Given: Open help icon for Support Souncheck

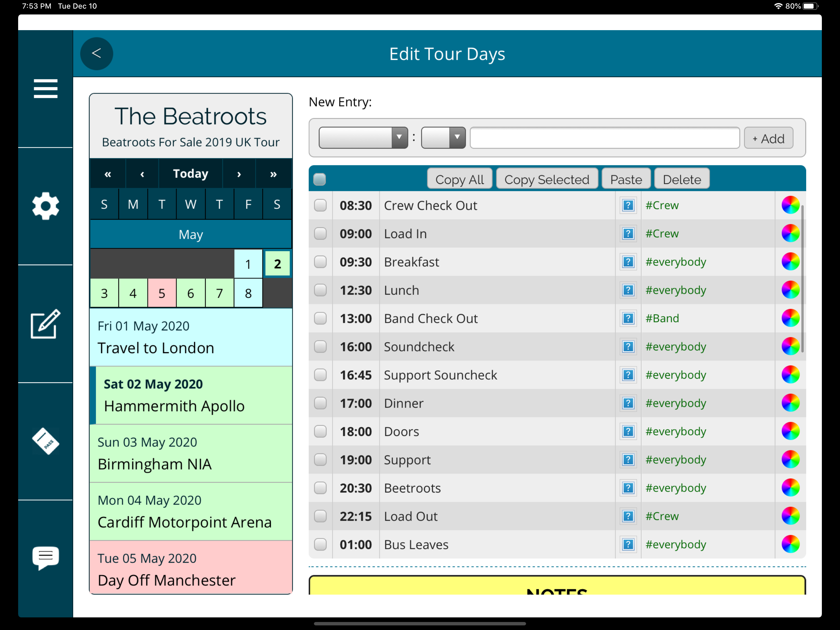Looking at the screenshot, I should 628,375.
